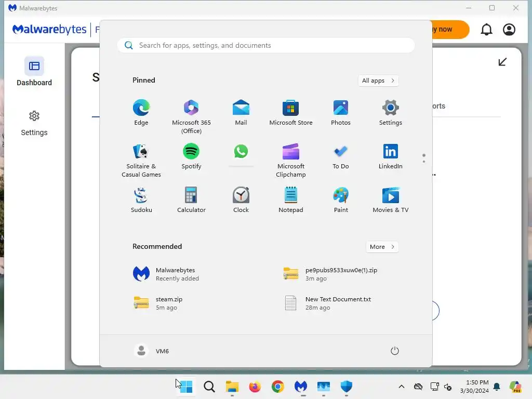Click the muted volume tray icon

coord(448,387)
